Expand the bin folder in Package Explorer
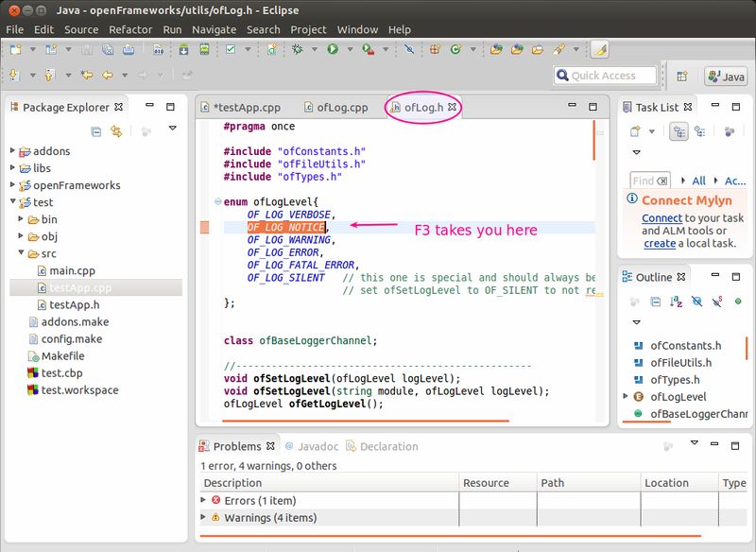The height and width of the screenshot is (552, 756). click(22, 219)
